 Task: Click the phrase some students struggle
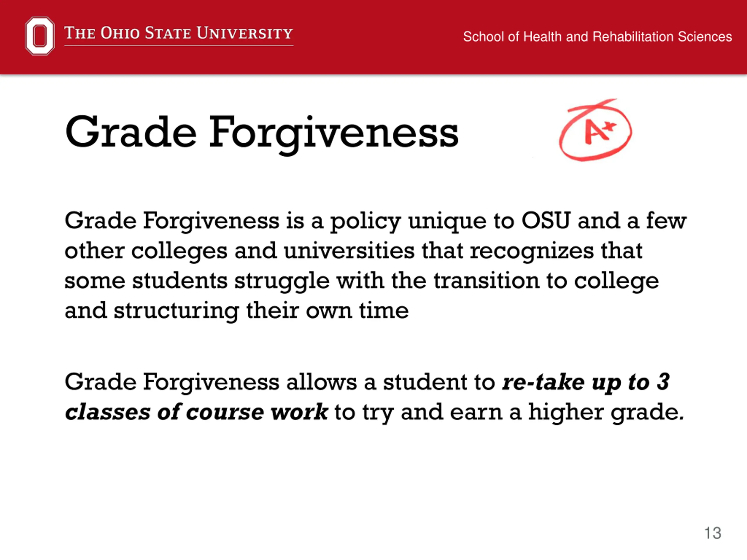pos(197,281)
